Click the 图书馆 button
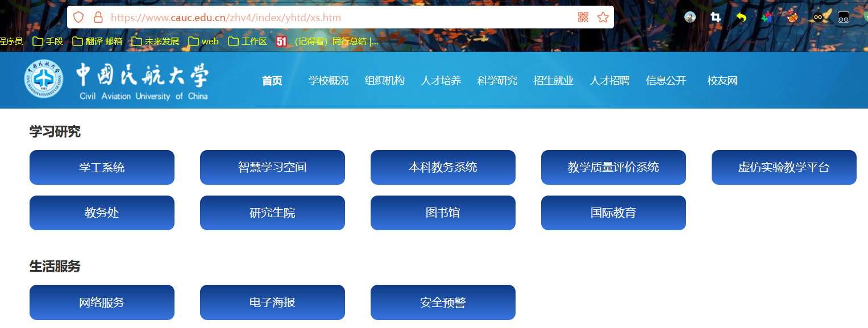The image size is (868, 328). coord(443,213)
